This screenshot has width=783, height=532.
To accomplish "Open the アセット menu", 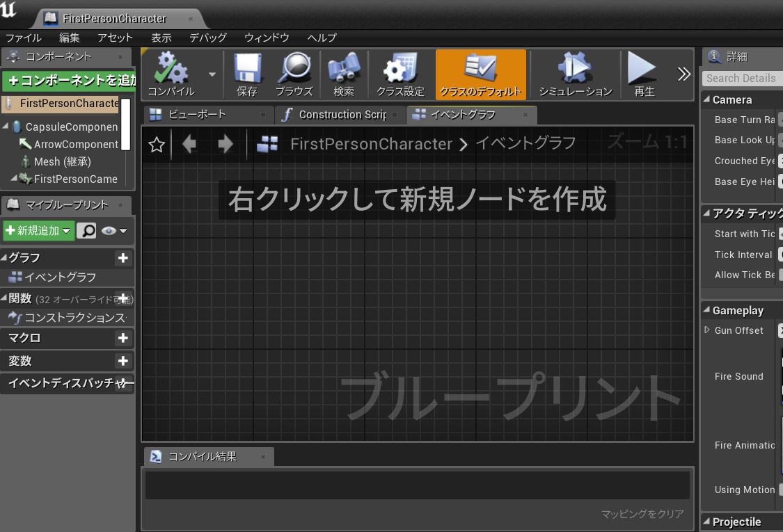I will pos(115,38).
